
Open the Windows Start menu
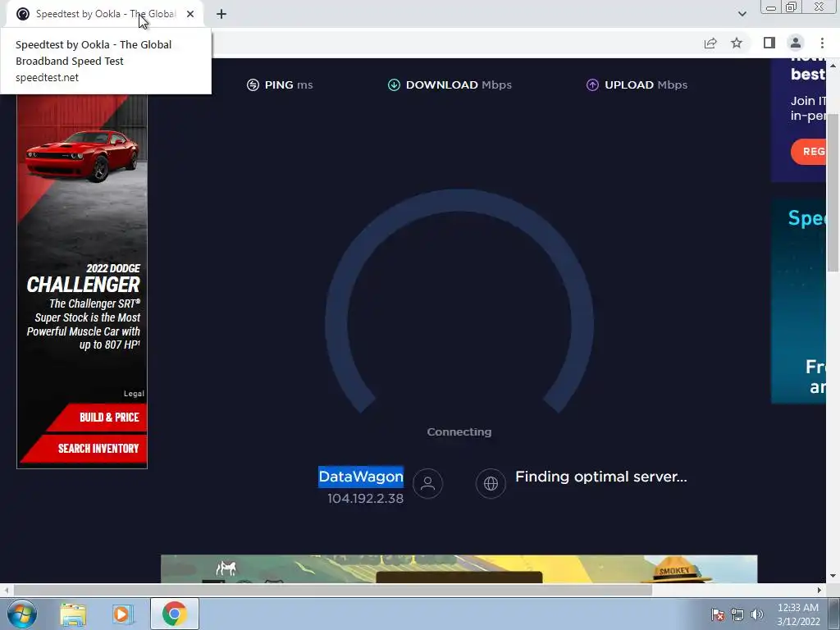pos(22,614)
